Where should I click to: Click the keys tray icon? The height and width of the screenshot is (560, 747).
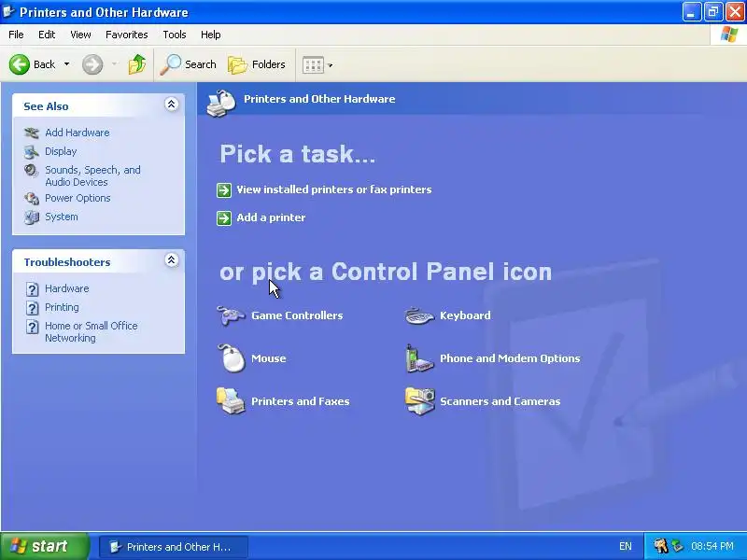(660, 546)
